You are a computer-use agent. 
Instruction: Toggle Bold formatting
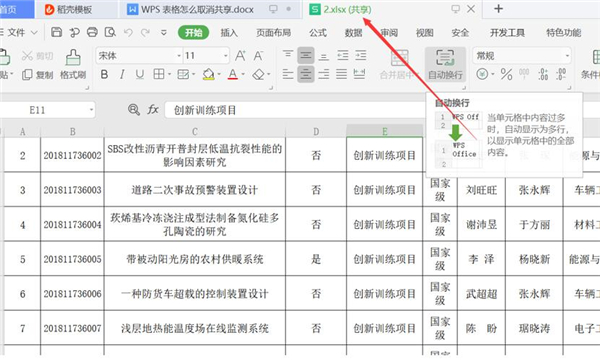104,74
